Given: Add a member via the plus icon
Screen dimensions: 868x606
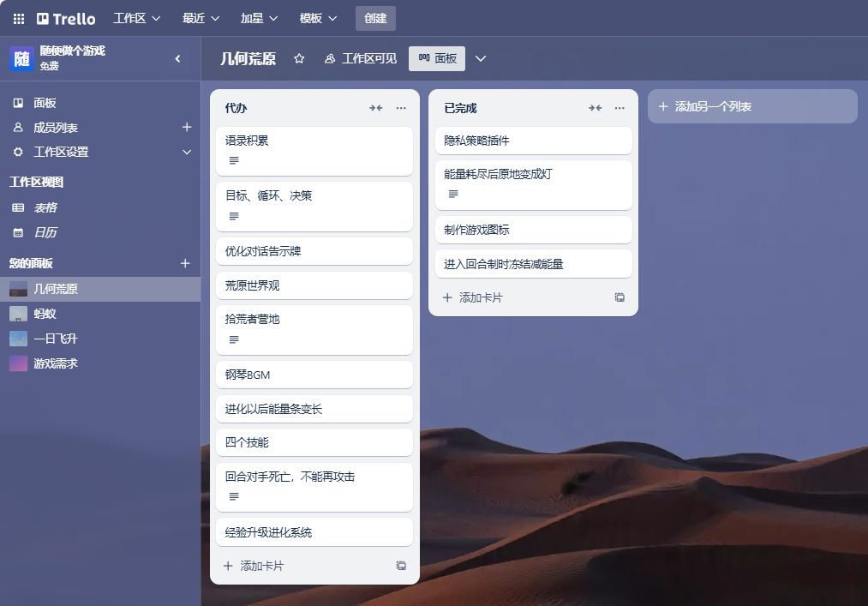Looking at the screenshot, I should click(187, 128).
